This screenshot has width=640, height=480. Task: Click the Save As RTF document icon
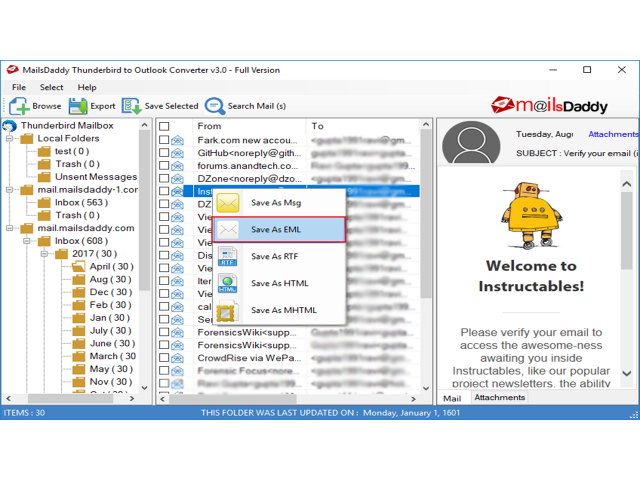coord(227,256)
